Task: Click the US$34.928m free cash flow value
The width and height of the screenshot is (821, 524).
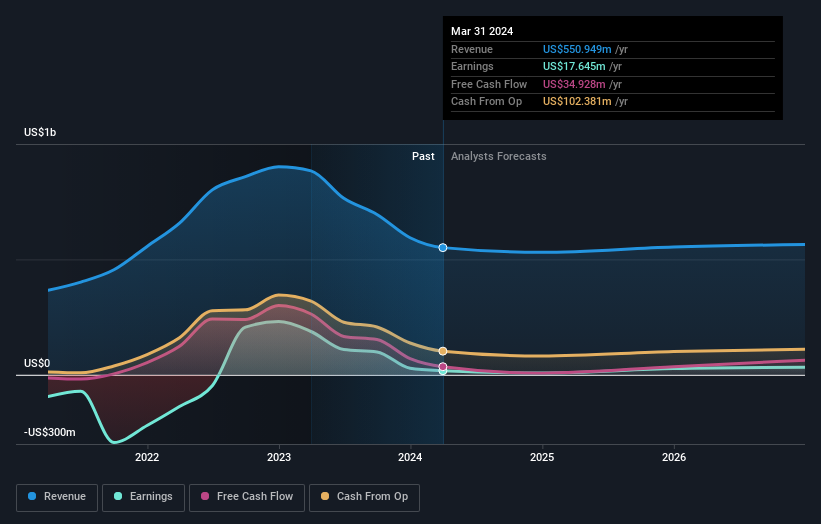Action: click(574, 84)
